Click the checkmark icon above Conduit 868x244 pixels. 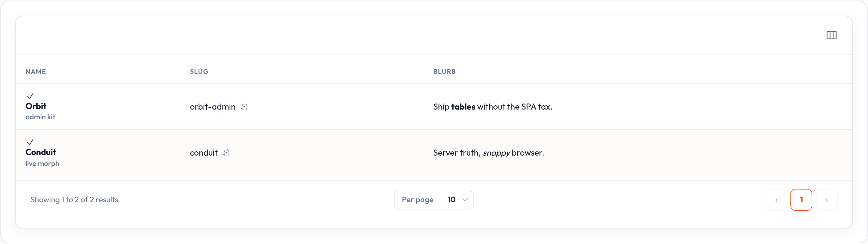[30, 142]
